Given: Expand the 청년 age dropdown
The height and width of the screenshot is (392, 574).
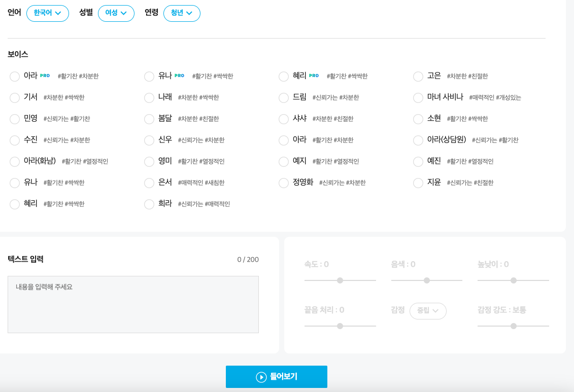Looking at the screenshot, I should 182,13.
